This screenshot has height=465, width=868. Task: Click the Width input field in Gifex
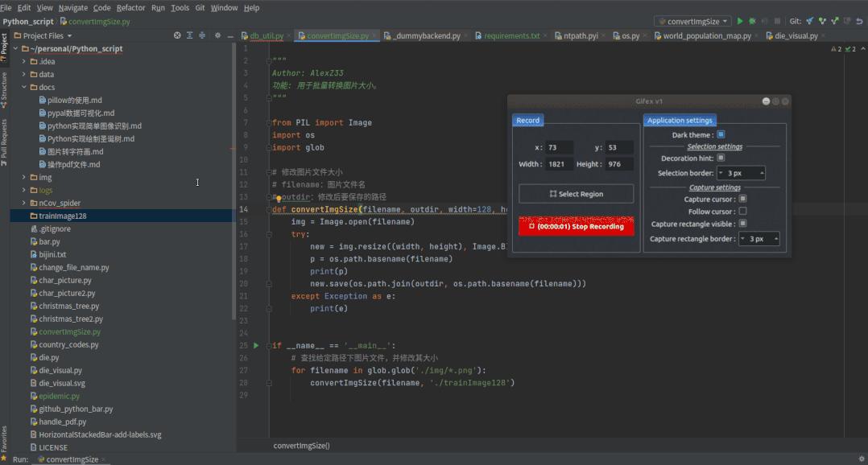[x=559, y=164]
